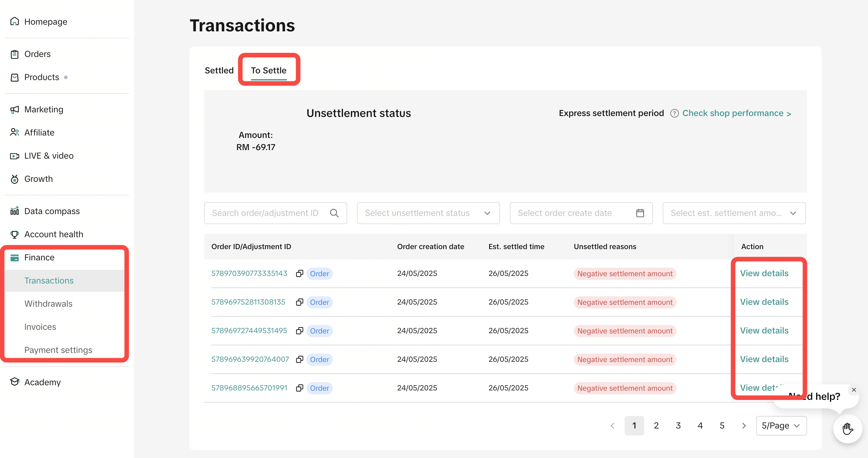This screenshot has height=458, width=868.
Task: Close the Need help popup
Action: (x=853, y=389)
